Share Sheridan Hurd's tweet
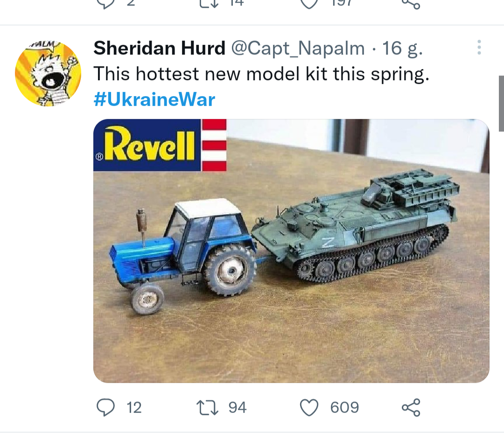 [411, 408]
